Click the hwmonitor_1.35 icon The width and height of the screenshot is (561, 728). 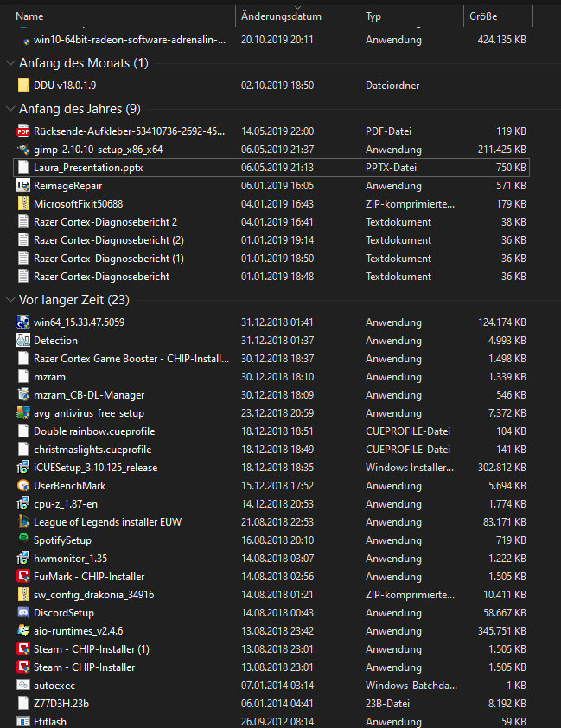[23, 558]
